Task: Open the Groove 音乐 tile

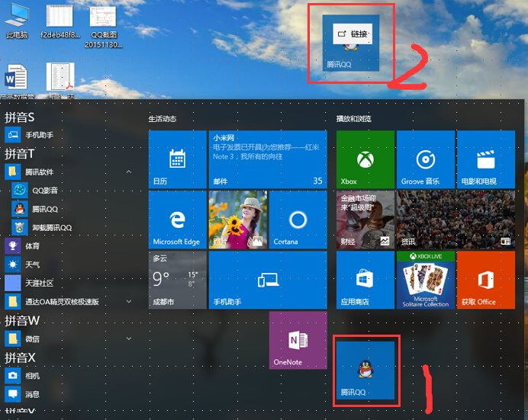Action: (x=426, y=159)
